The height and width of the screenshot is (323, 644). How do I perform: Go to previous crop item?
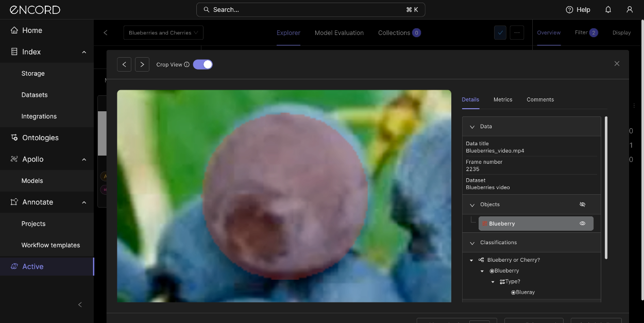click(x=124, y=64)
